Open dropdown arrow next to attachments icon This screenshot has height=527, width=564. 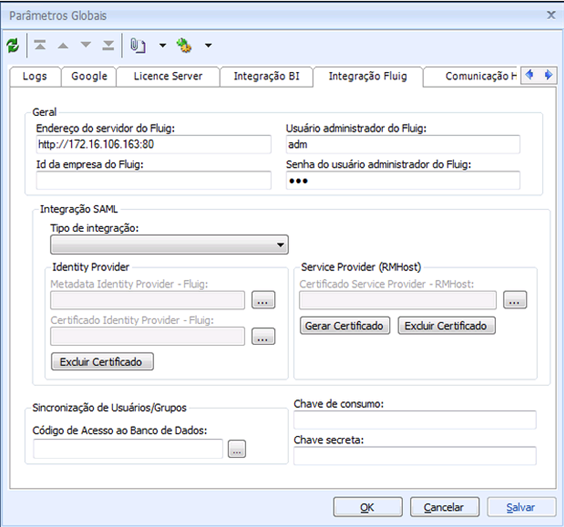[163, 46]
